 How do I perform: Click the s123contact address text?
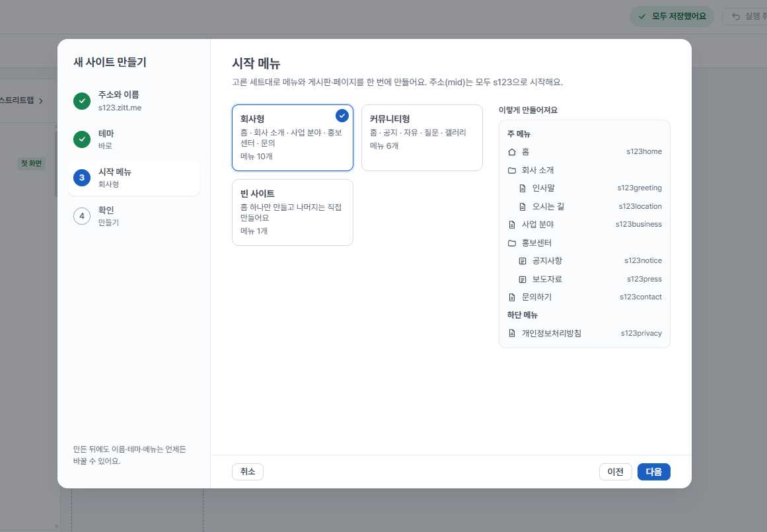(640, 297)
